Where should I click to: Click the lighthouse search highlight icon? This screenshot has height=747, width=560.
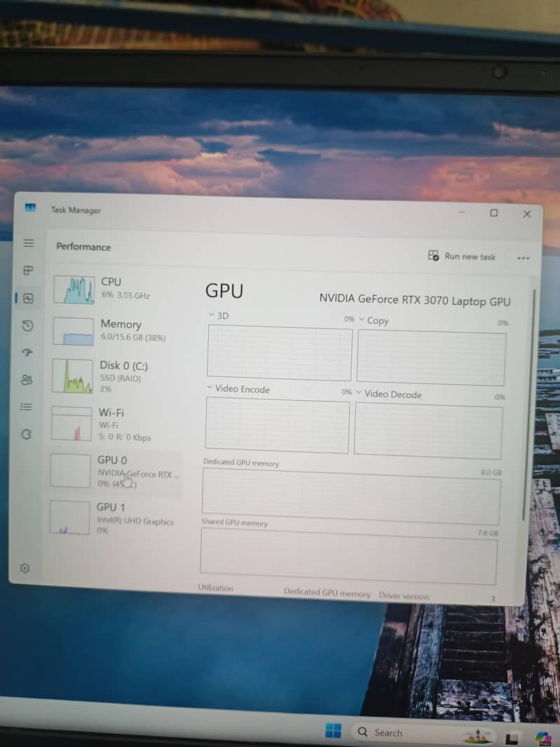tap(478, 736)
